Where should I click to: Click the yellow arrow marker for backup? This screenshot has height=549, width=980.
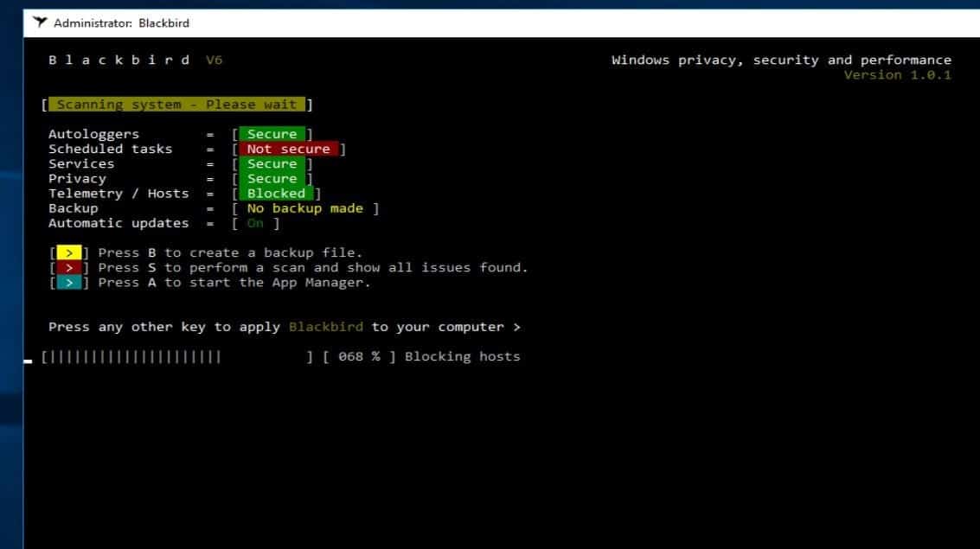[x=68, y=253]
